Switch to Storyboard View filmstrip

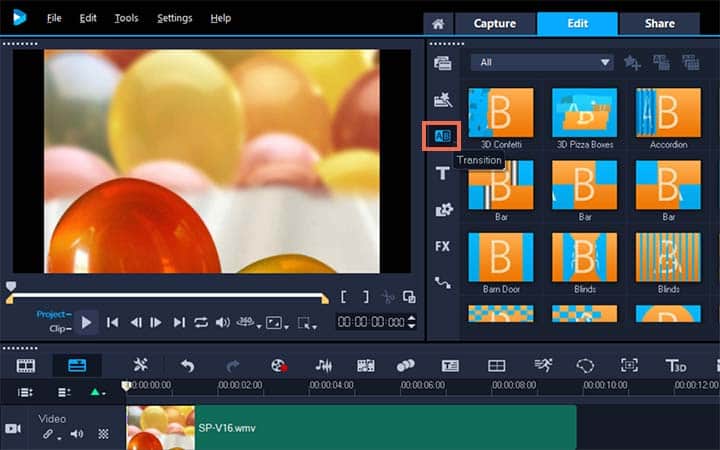[x=26, y=366]
